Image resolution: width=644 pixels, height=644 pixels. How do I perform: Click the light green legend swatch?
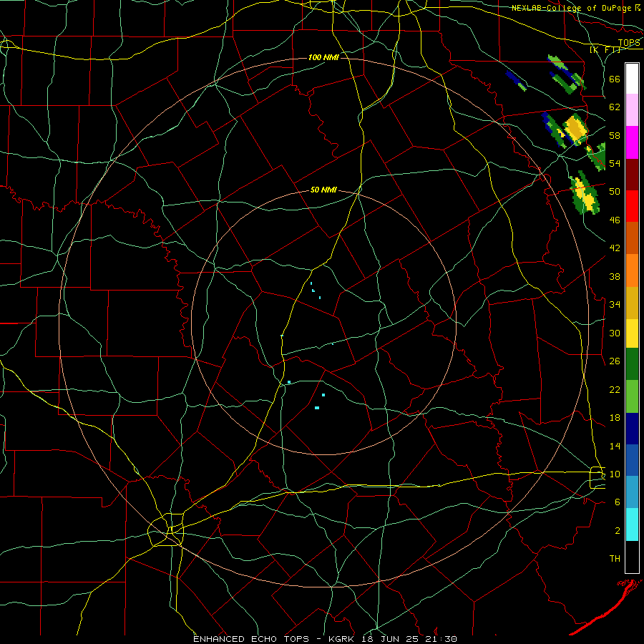tap(632, 396)
